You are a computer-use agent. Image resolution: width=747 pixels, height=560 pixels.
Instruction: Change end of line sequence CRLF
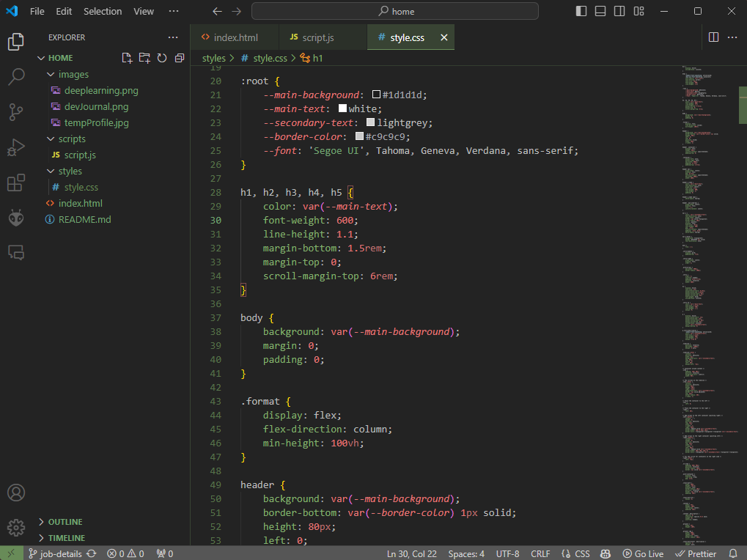click(x=540, y=553)
